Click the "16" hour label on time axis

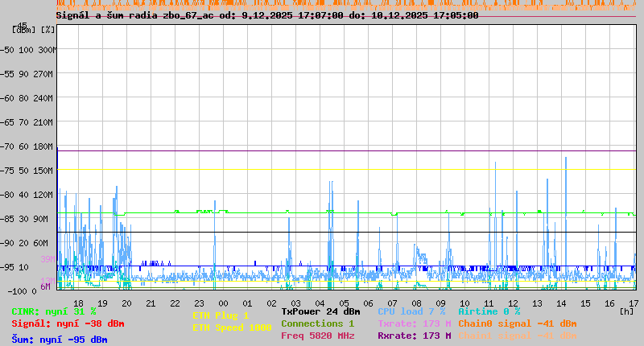(610, 303)
